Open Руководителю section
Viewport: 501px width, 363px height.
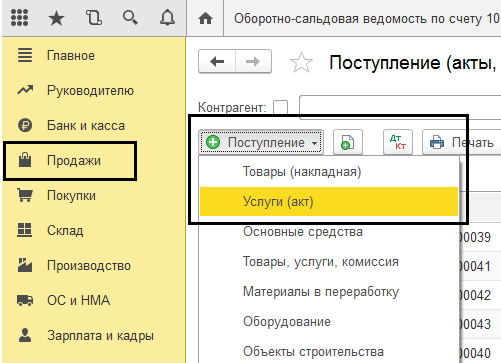point(90,91)
